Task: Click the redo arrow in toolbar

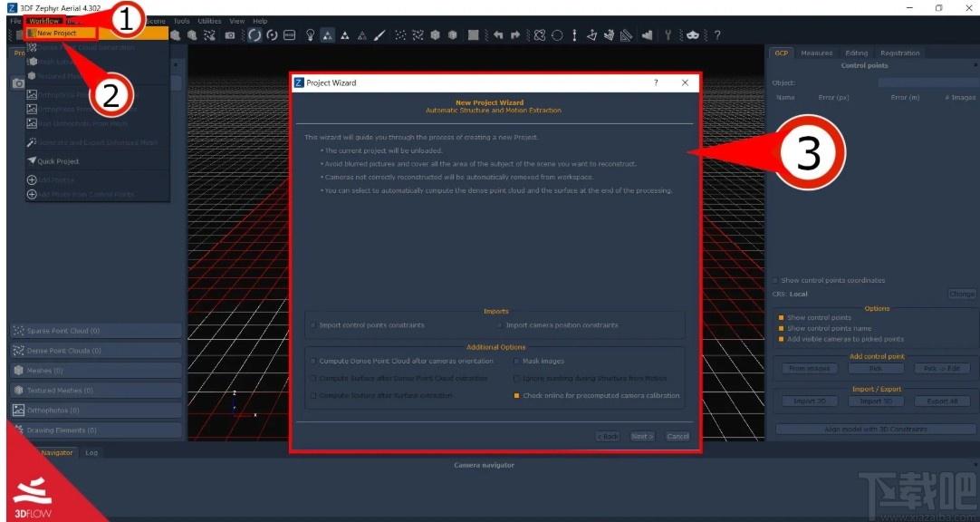Action: click(x=515, y=35)
